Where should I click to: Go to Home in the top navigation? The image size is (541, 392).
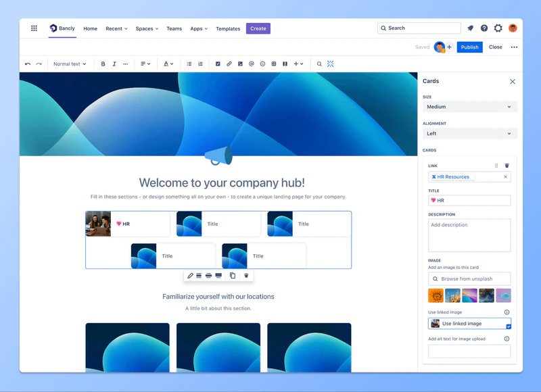pyautogui.click(x=91, y=28)
